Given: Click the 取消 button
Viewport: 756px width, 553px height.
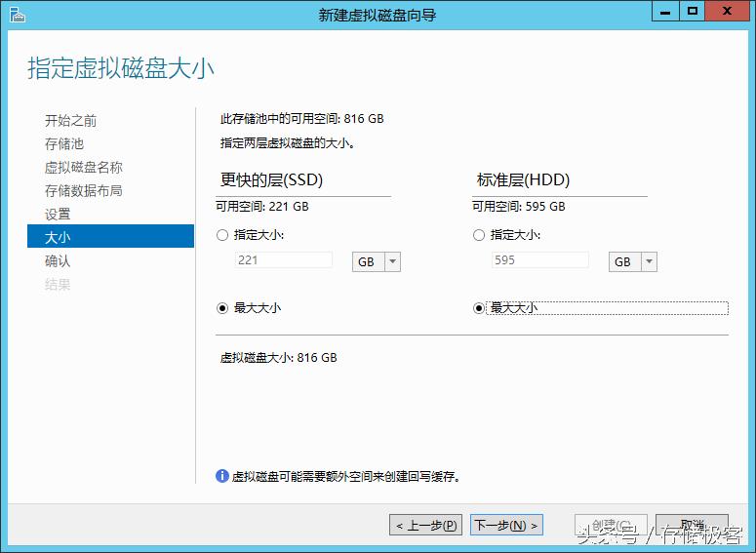Looking at the screenshot, I should point(692,525).
